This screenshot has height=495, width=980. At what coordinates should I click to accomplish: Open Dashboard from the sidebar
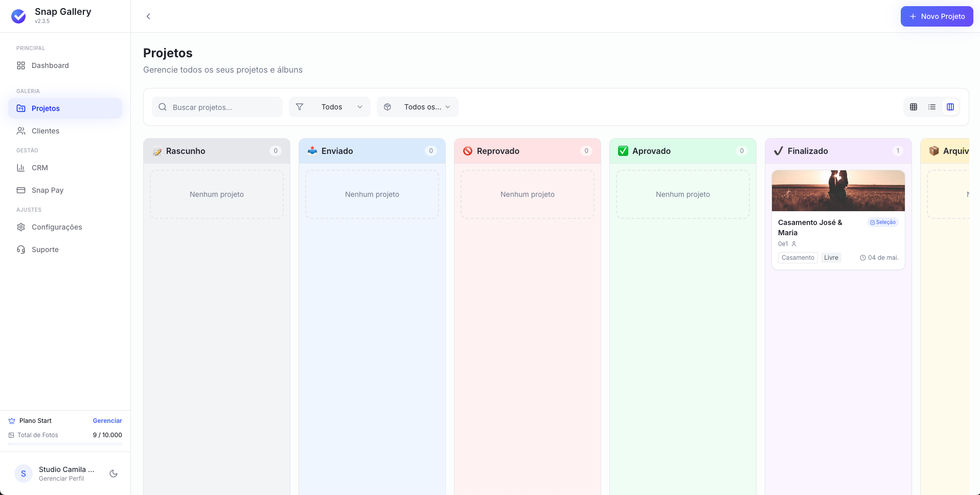coord(65,65)
